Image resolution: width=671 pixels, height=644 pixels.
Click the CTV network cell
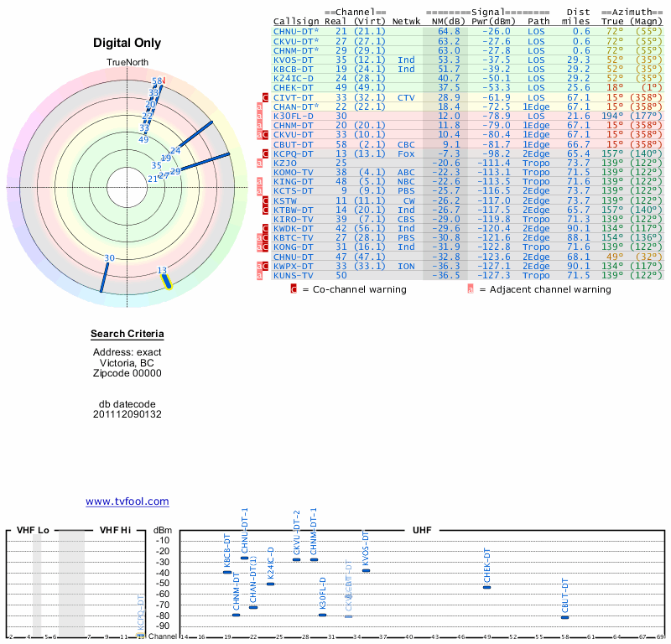point(406,97)
